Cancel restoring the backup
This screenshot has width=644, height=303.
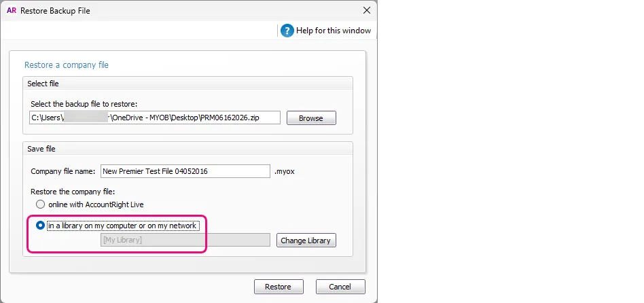(x=340, y=287)
